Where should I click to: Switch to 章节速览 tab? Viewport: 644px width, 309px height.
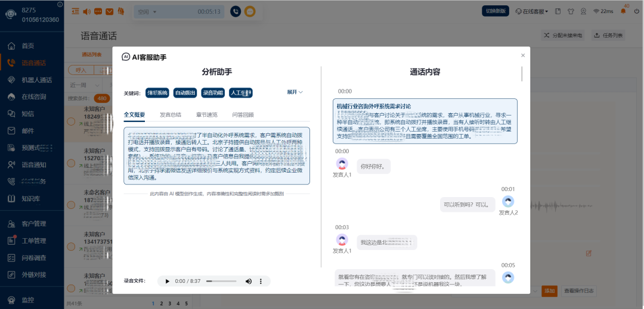pyautogui.click(x=206, y=114)
